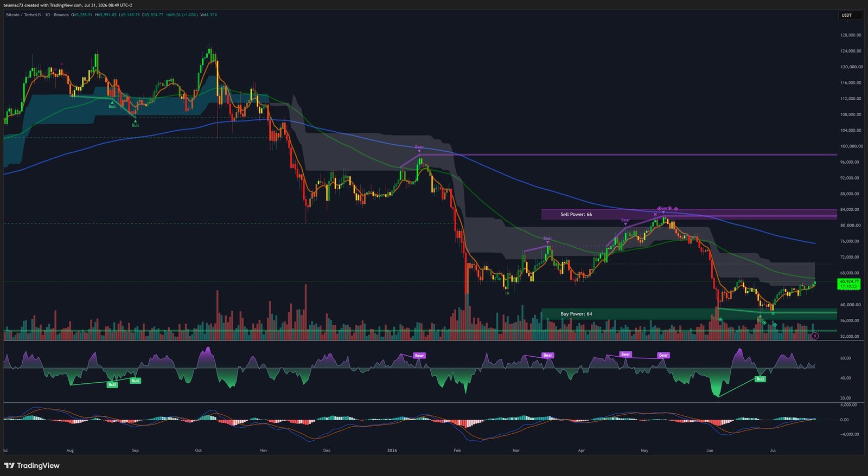868x476 pixels.
Task: Click the RSI Bear tag in January
Action: point(419,356)
